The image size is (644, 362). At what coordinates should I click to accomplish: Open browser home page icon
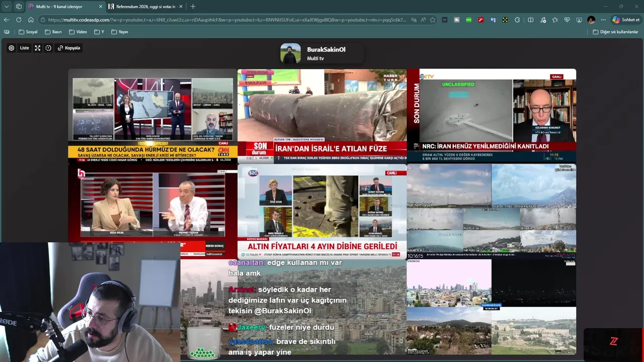(31, 20)
